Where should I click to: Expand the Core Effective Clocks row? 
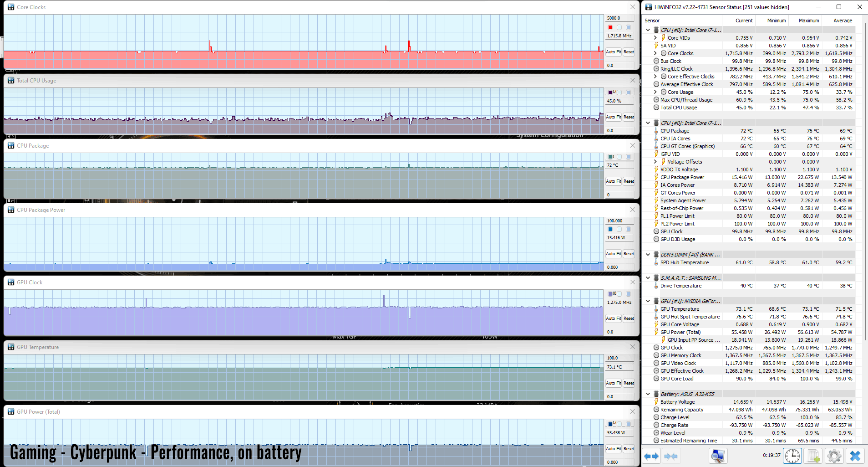point(655,77)
